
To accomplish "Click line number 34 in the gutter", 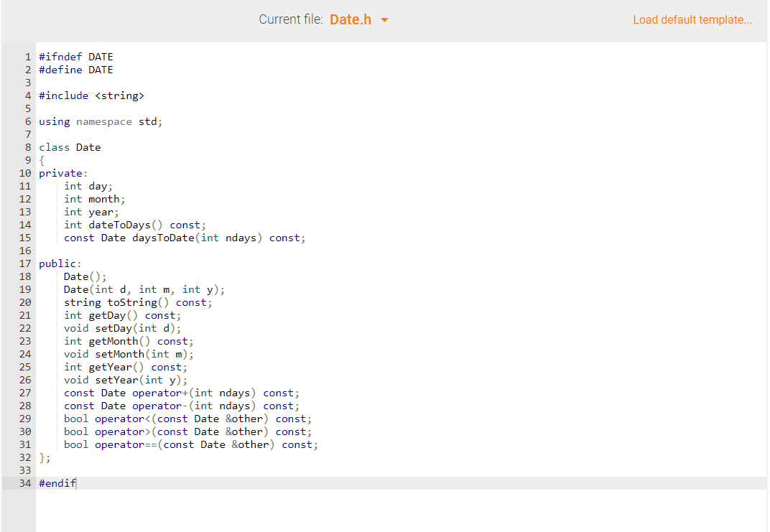I will pyautogui.click(x=25, y=482).
